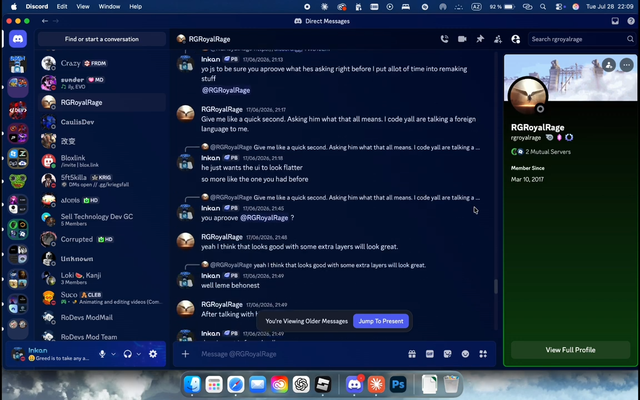This screenshot has height=400, width=640.
Task: Open the Apple menu
Action: click(x=14, y=7)
